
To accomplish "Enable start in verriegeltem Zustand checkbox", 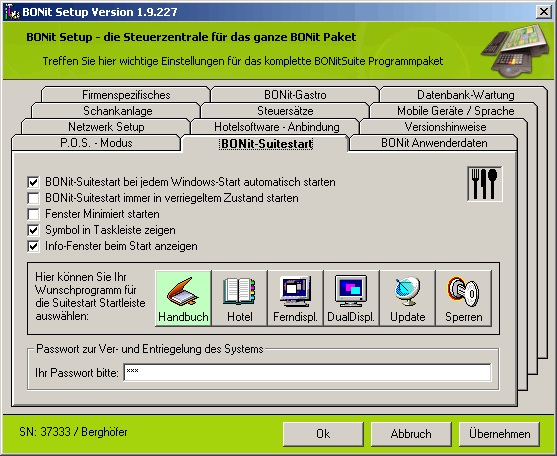I will tap(33, 198).
